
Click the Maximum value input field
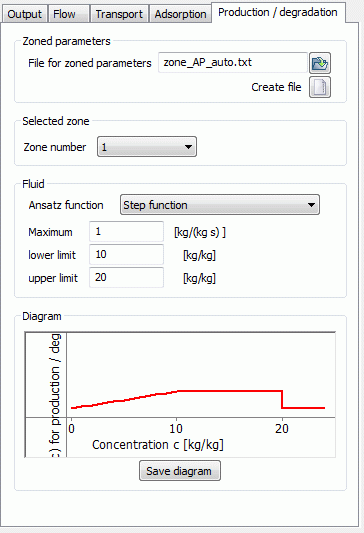tap(126, 232)
